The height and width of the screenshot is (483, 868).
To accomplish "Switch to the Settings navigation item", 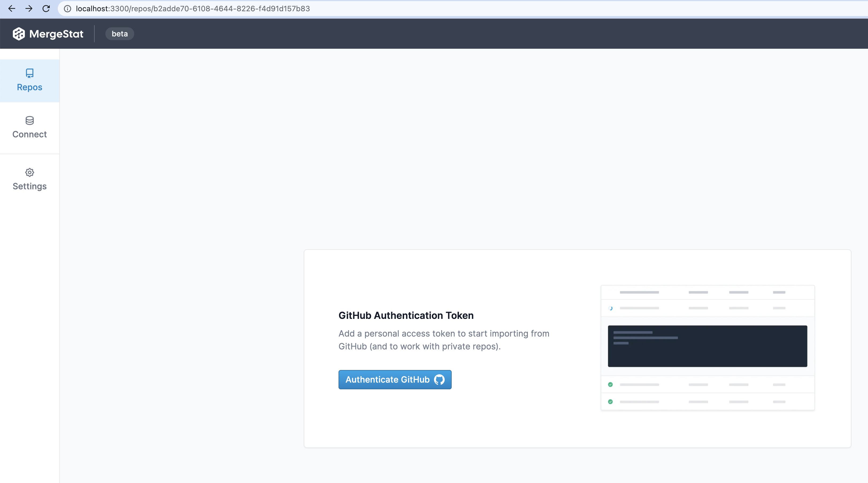I will [x=30, y=179].
